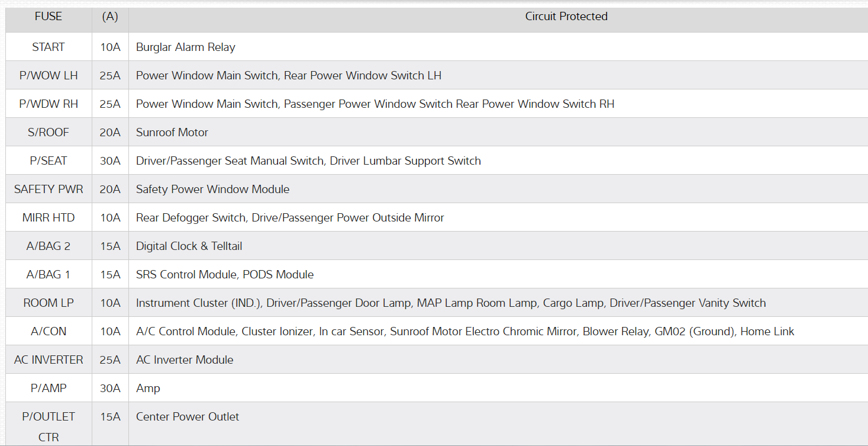The width and height of the screenshot is (868, 446).
Task: Click the (A) amperage column header
Action: point(110,17)
